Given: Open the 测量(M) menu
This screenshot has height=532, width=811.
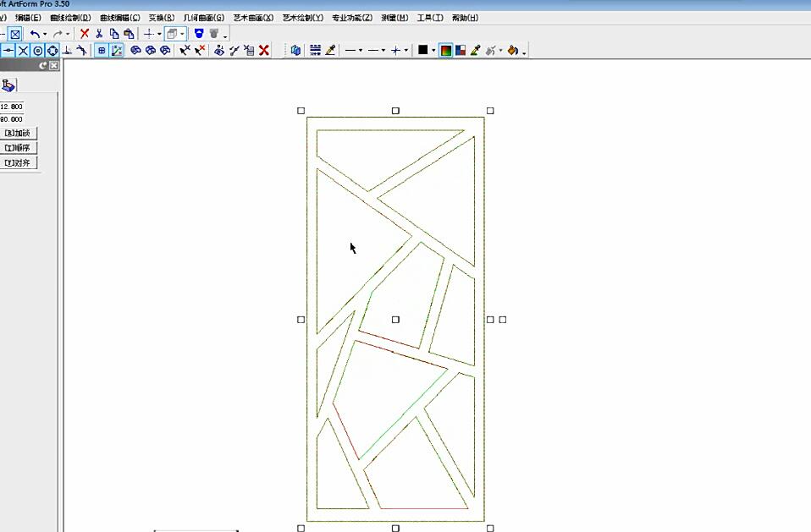Looking at the screenshot, I should [x=394, y=18].
